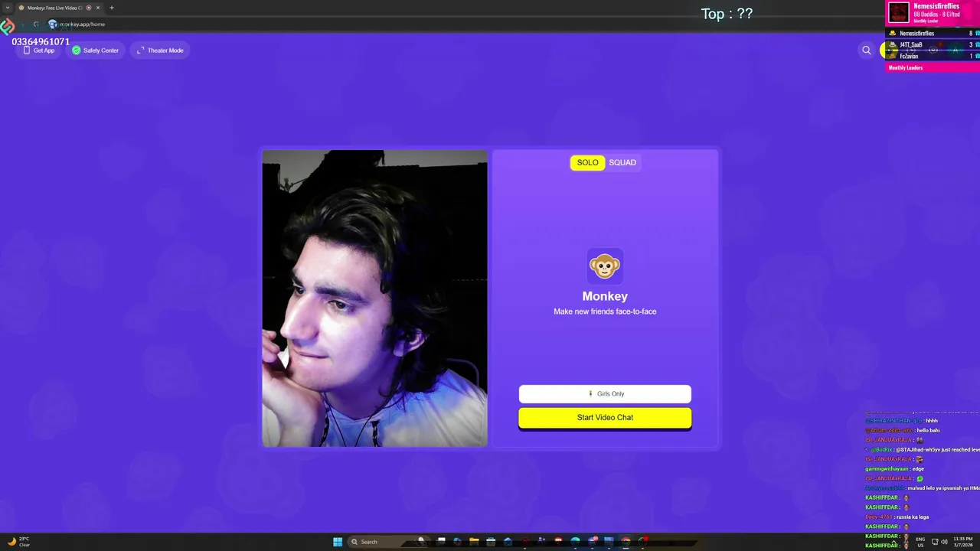Click the green Safety Center shield icon
Image resolution: width=980 pixels, height=551 pixels.
tap(76, 51)
